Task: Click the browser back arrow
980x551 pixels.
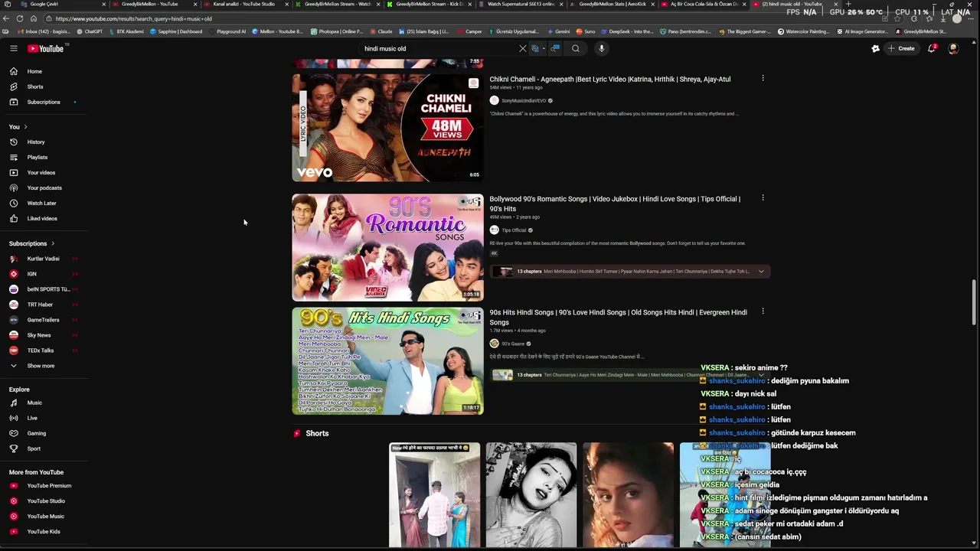Action: (x=6, y=18)
